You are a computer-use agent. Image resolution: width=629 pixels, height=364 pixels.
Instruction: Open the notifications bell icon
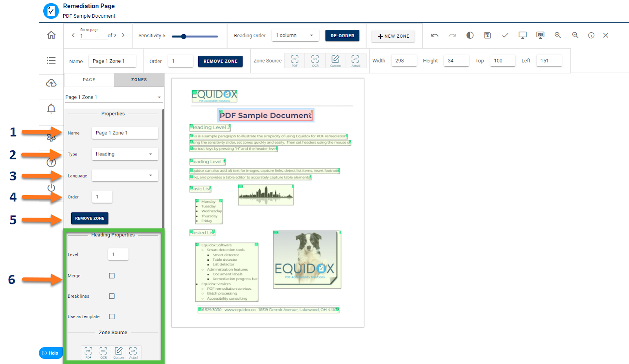coord(51,108)
